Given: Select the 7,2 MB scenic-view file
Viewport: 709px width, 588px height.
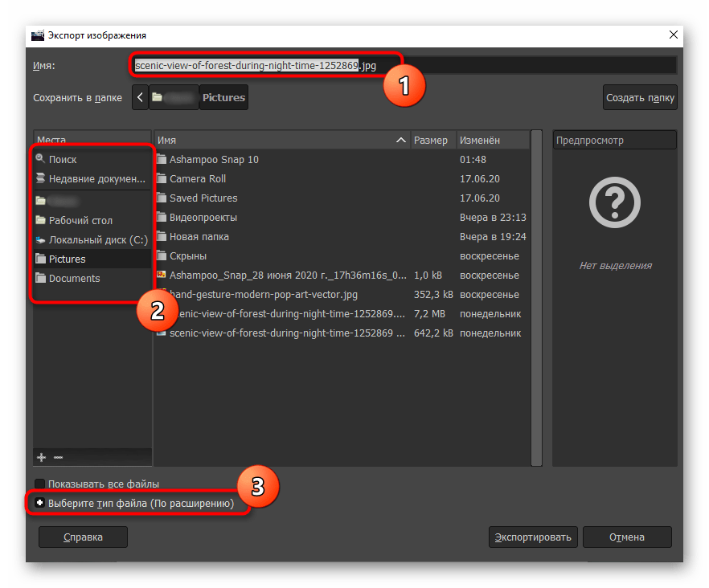Looking at the screenshot, I should (342, 313).
